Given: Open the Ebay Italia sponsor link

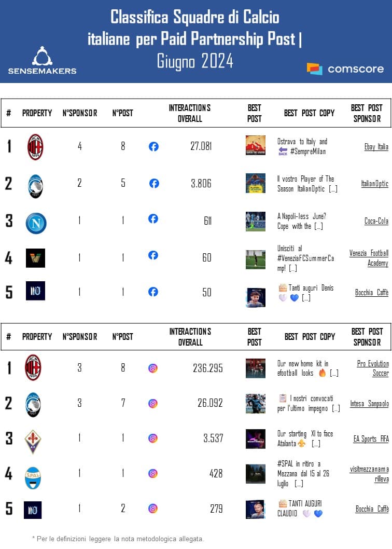Looking at the screenshot, I should 376,147.
